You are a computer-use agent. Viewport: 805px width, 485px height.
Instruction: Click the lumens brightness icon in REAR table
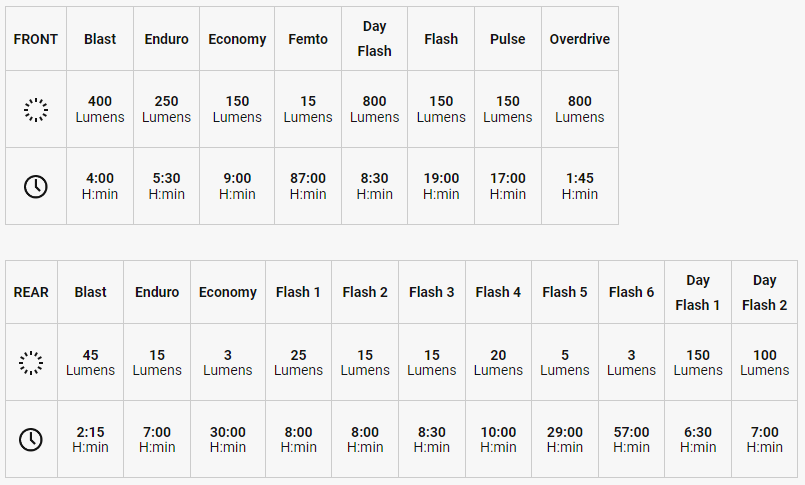coord(31,363)
